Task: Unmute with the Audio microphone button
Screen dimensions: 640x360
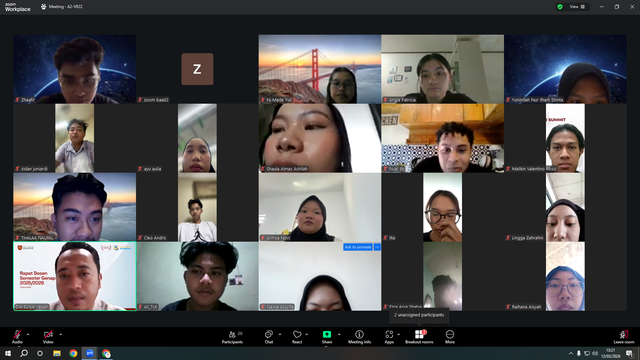Action: tap(17, 337)
